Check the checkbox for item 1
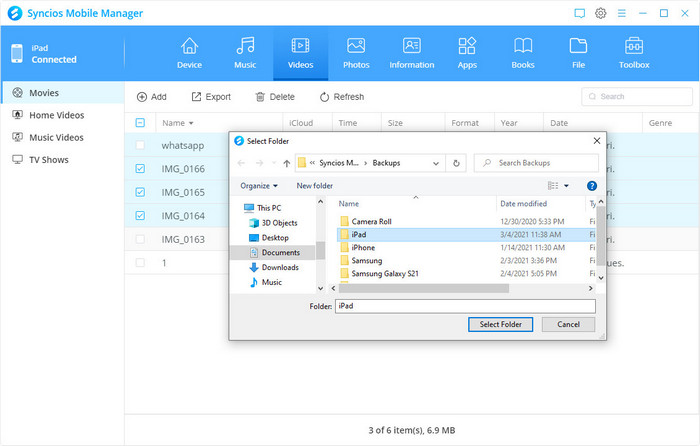Viewport: 700px width, 446px height. pos(140,263)
